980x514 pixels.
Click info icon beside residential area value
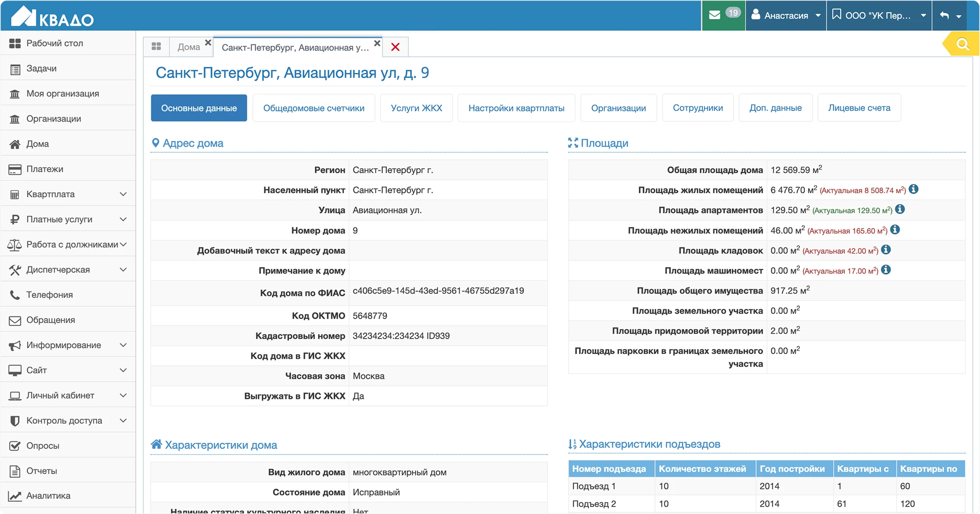[914, 189]
